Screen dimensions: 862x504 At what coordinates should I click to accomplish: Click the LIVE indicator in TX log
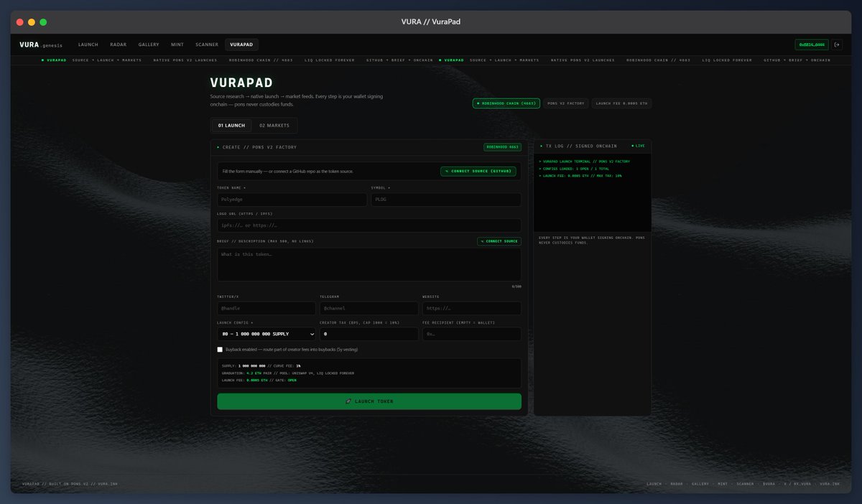(x=638, y=146)
